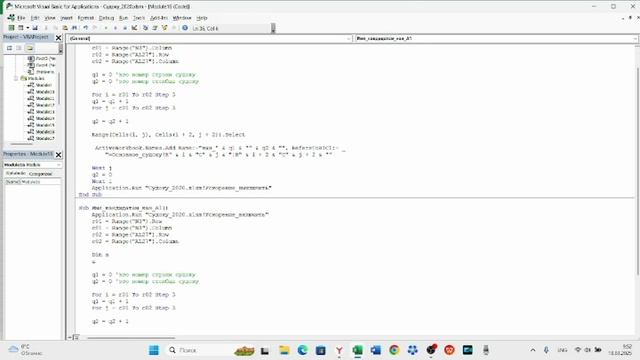Open the Window menu
Screen dimensions: 640x360
182,18
